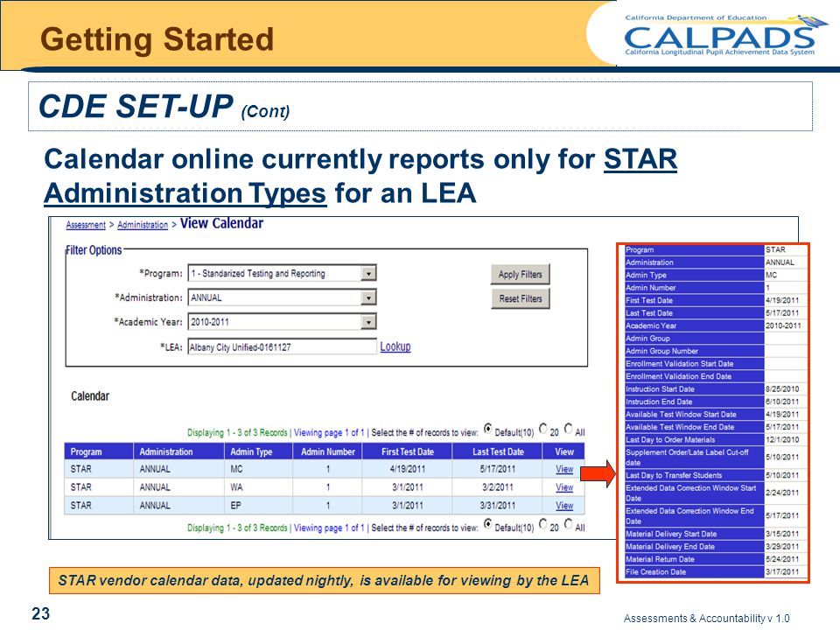Click File Creation Date row
The image size is (840, 630).
pyautogui.click(x=716, y=572)
